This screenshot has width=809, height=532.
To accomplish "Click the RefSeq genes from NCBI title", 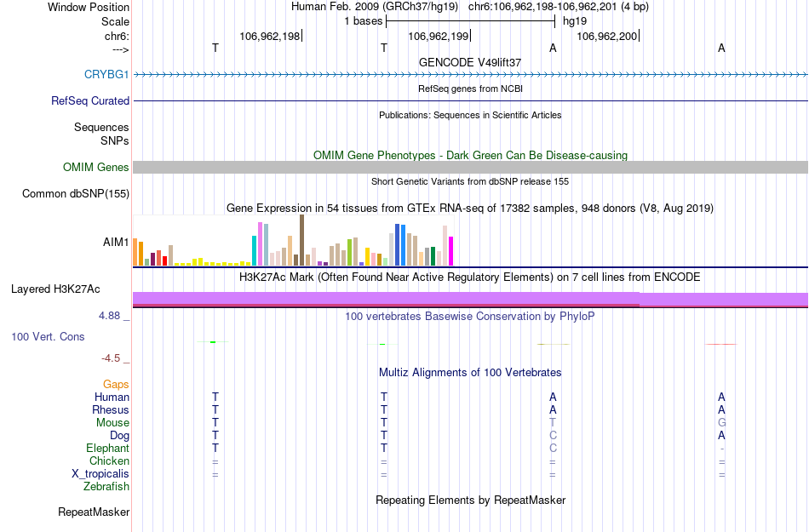I will coord(470,89).
